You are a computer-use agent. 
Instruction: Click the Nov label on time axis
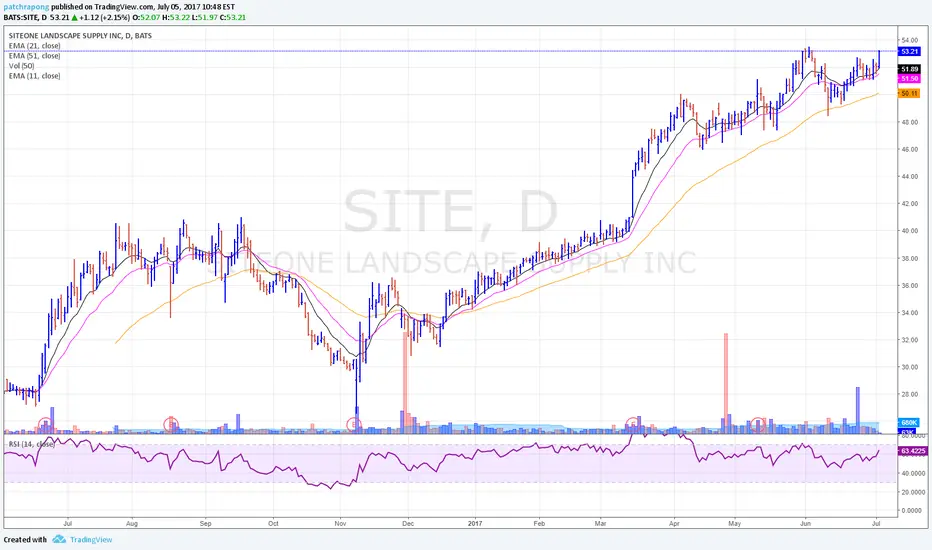coord(341,524)
